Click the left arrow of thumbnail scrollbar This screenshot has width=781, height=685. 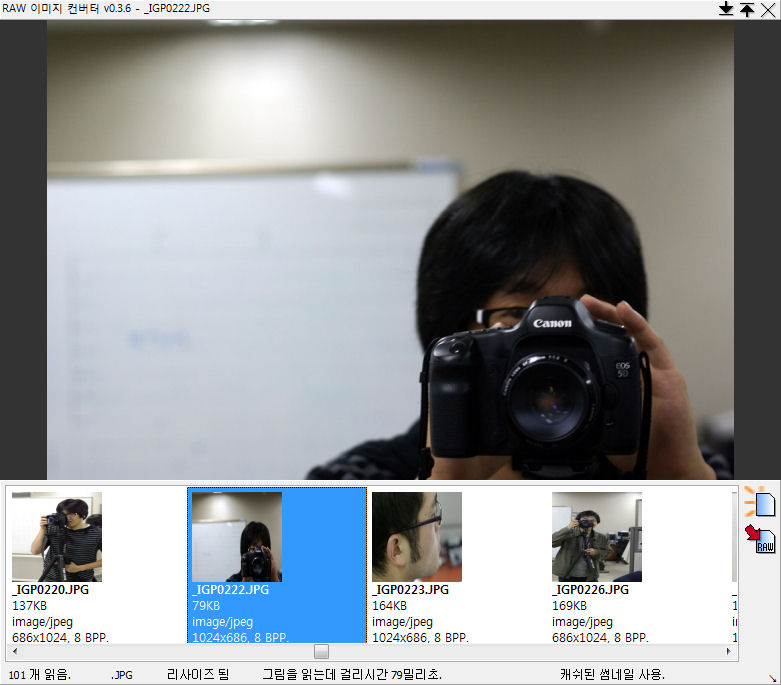[15, 651]
